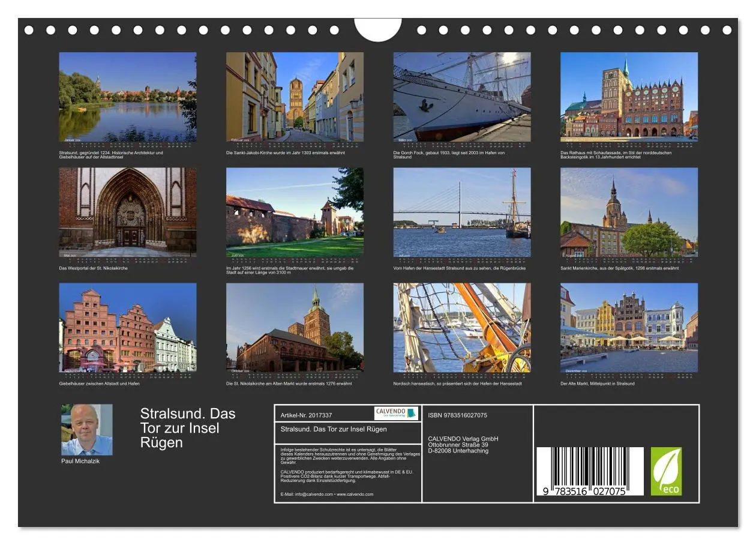This screenshot has width=756, height=545.
Task: Click caption 'Die Gorch Fock, gebaut 1933'
Action: 449,155
